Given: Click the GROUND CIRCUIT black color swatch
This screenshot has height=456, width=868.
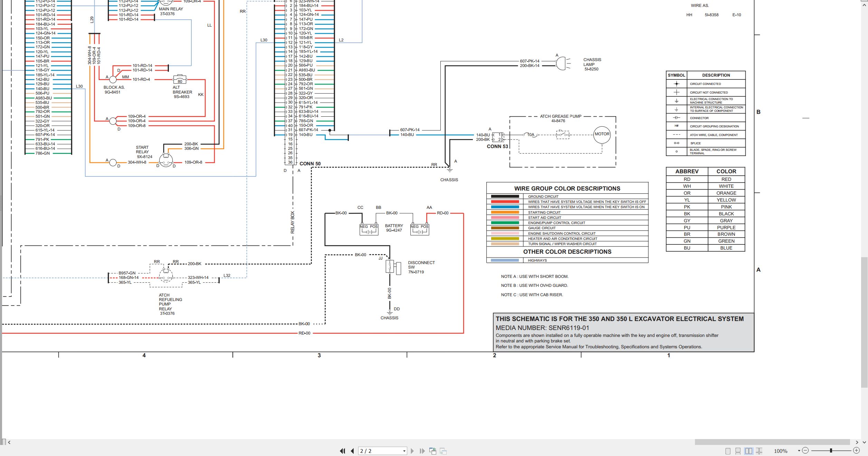Looking at the screenshot, I should pyautogui.click(x=505, y=196).
